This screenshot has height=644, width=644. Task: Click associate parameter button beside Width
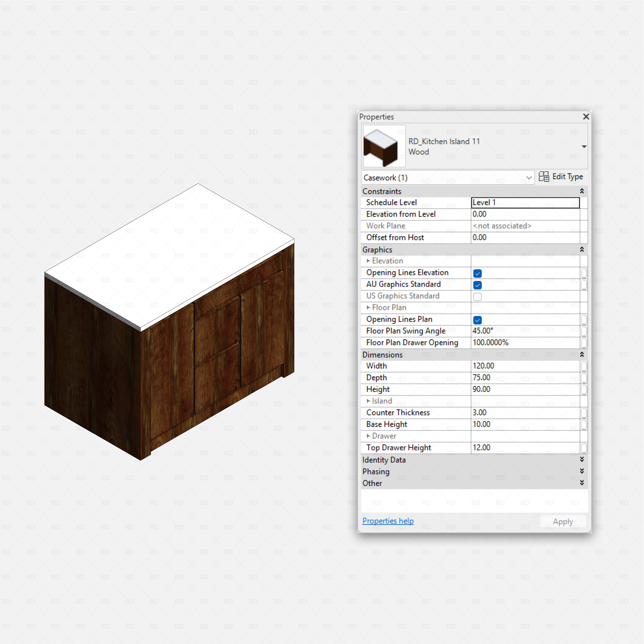click(584, 366)
